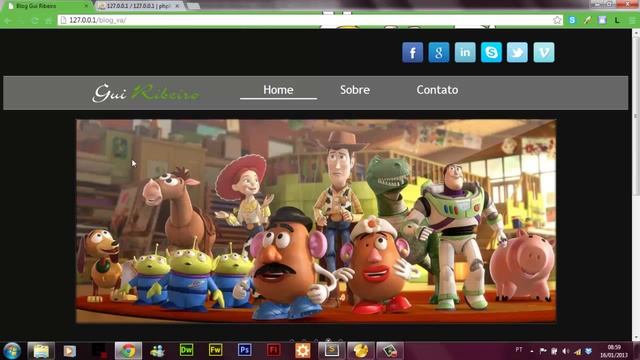Open the media player taskbar icon

point(70,351)
